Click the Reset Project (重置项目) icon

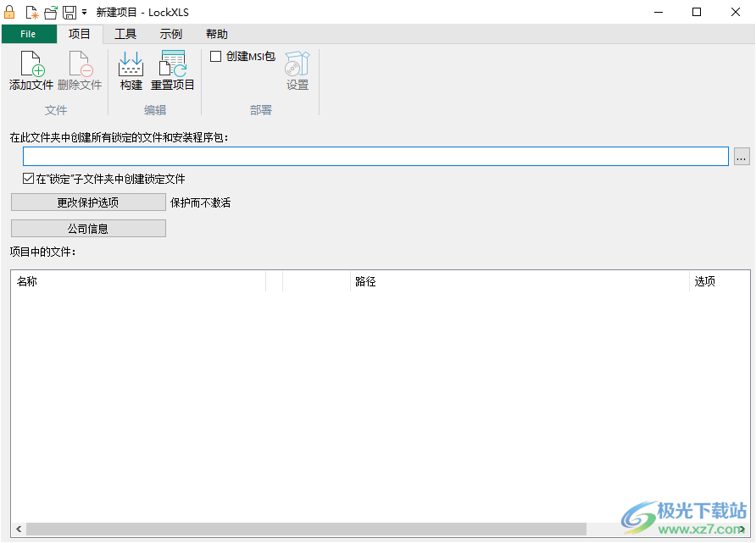click(x=173, y=64)
